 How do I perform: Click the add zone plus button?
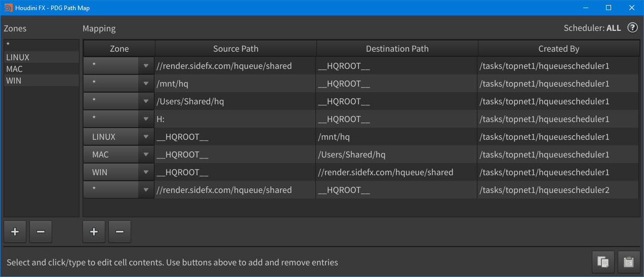[x=15, y=232]
